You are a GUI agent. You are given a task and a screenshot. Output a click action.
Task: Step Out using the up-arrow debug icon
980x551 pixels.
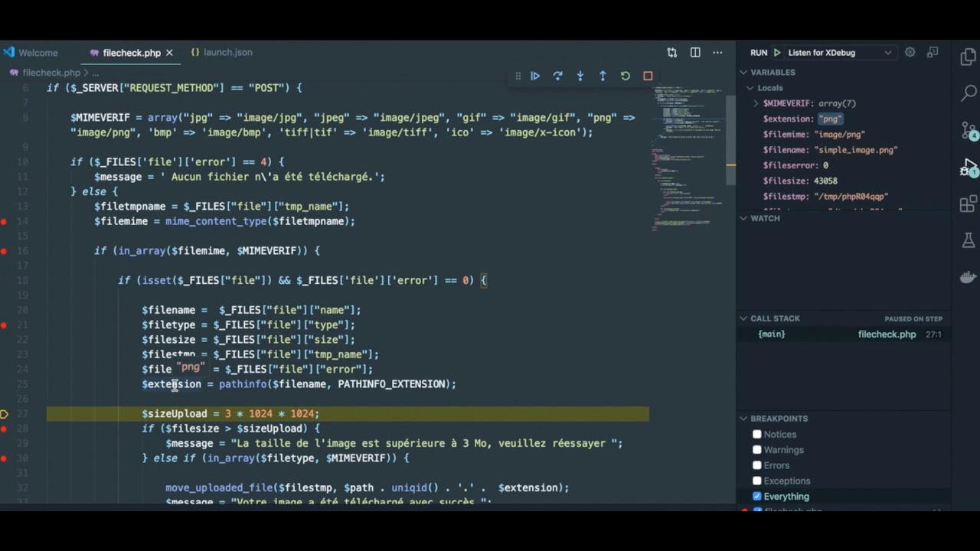click(x=603, y=76)
